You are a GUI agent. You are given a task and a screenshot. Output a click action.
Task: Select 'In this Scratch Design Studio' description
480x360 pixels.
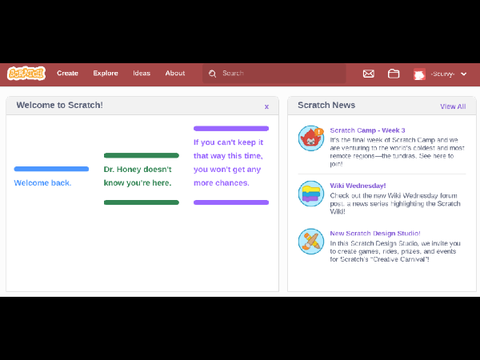click(395, 251)
